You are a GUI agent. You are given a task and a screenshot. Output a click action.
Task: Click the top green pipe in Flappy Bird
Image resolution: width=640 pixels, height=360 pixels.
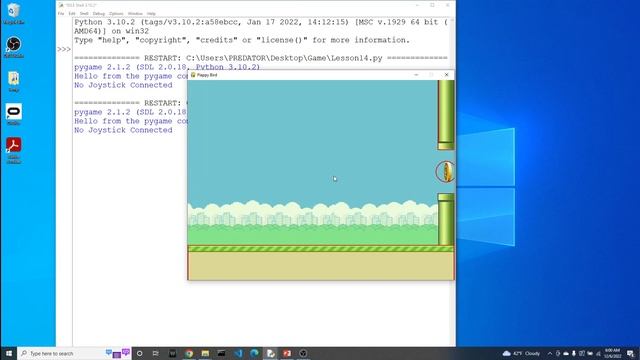(446, 115)
